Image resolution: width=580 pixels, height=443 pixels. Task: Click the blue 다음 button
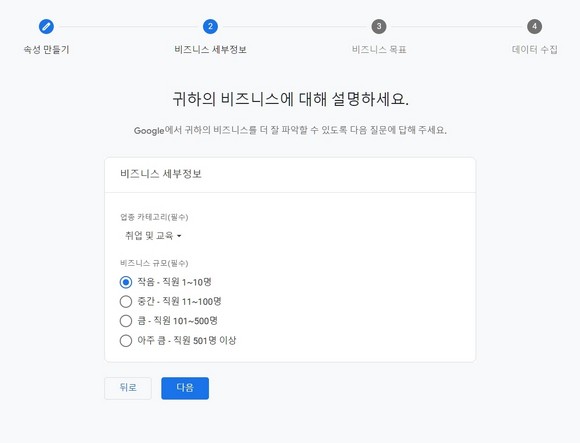pos(185,388)
